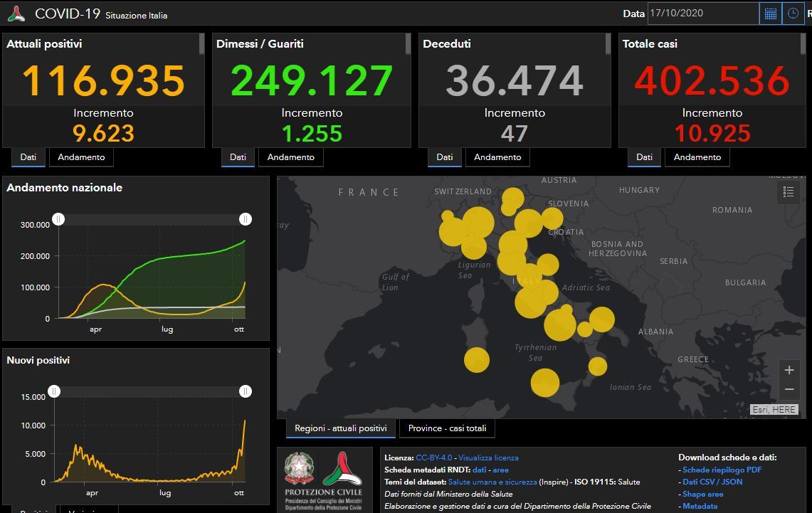Select Andamento tab under Totale casi
The image size is (812, 513).
coord(697,157)
